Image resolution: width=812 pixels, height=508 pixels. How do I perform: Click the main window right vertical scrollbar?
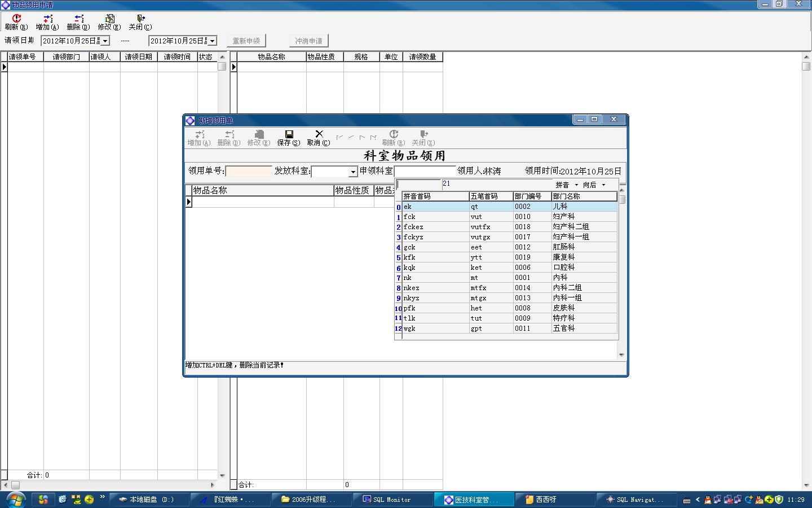coord(806,271)
